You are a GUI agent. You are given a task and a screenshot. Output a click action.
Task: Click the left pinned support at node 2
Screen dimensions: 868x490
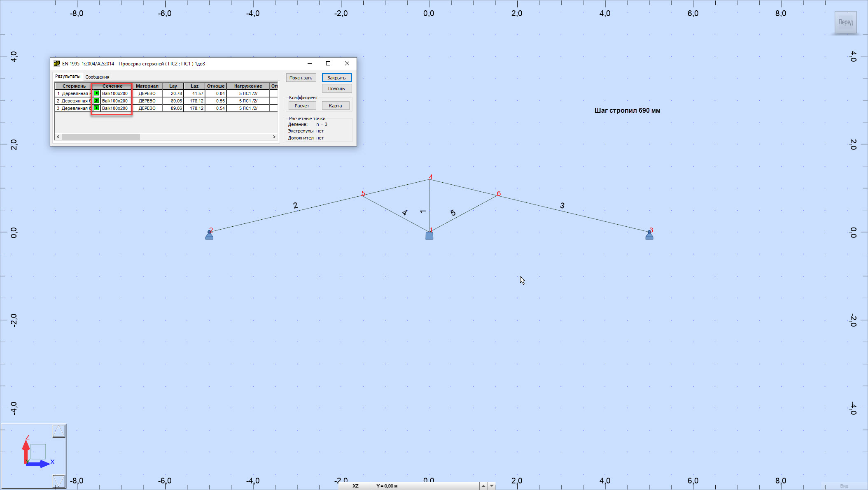coord(209,235)
